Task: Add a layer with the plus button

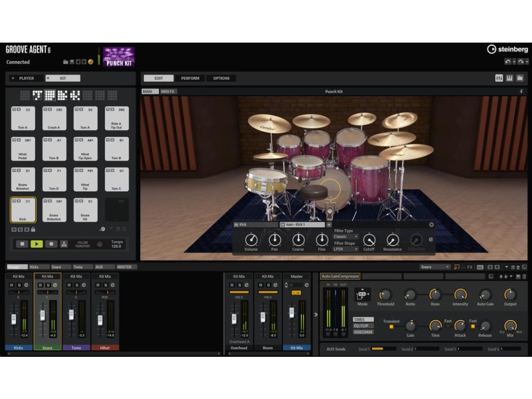Action: tap(329, 224)
